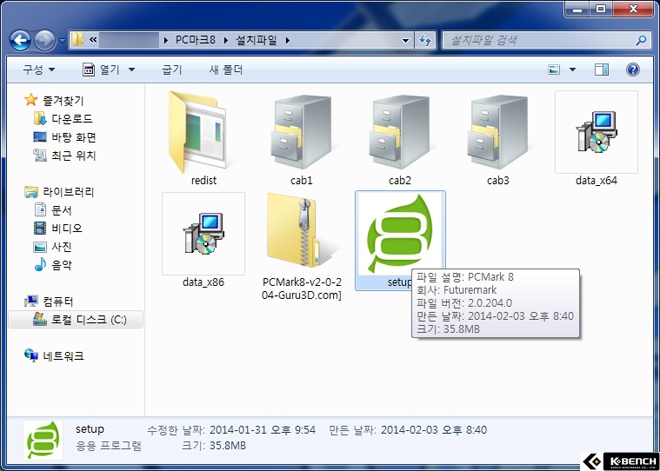Click 수정한 날짜 value in details pane
This screenshot has width=660, height=471.
(x=262, y=430)
